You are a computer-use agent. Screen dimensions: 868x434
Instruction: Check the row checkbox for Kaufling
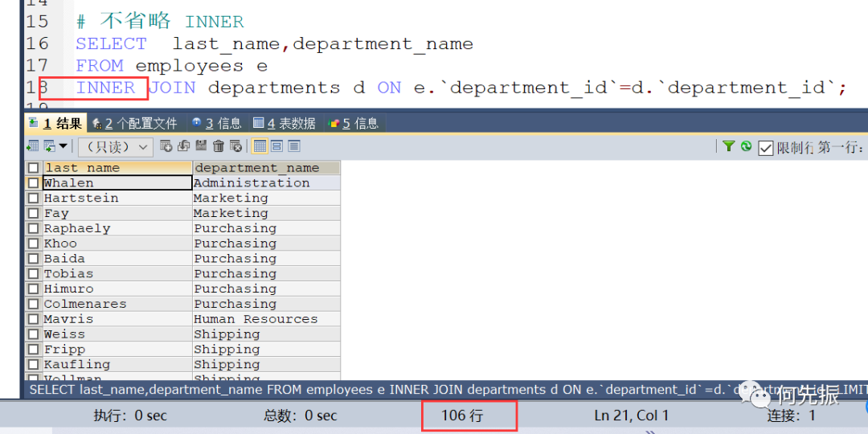[34, 364]
